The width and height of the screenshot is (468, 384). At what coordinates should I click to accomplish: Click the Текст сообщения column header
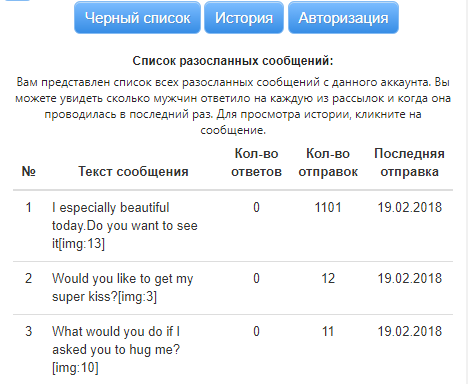[x=133, y=171]
